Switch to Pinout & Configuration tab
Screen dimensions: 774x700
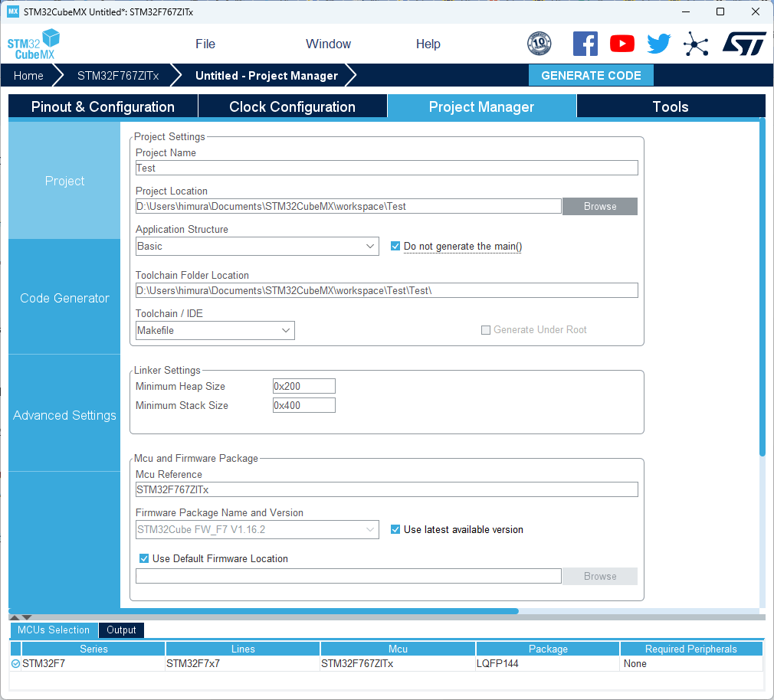[103, 106]
